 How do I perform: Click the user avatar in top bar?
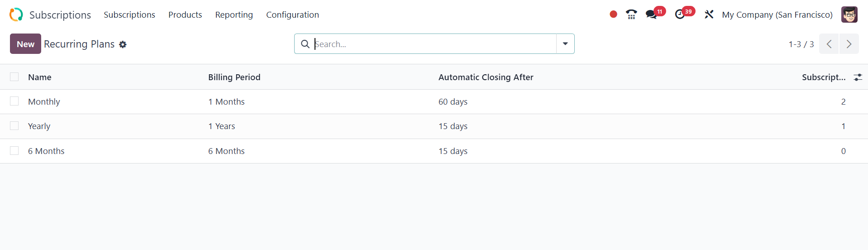(x=849, y=14)
